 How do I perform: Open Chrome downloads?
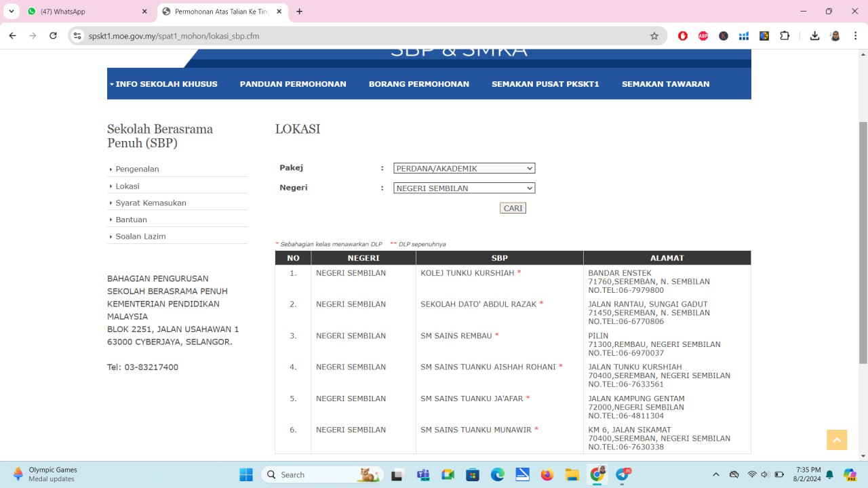815,36
